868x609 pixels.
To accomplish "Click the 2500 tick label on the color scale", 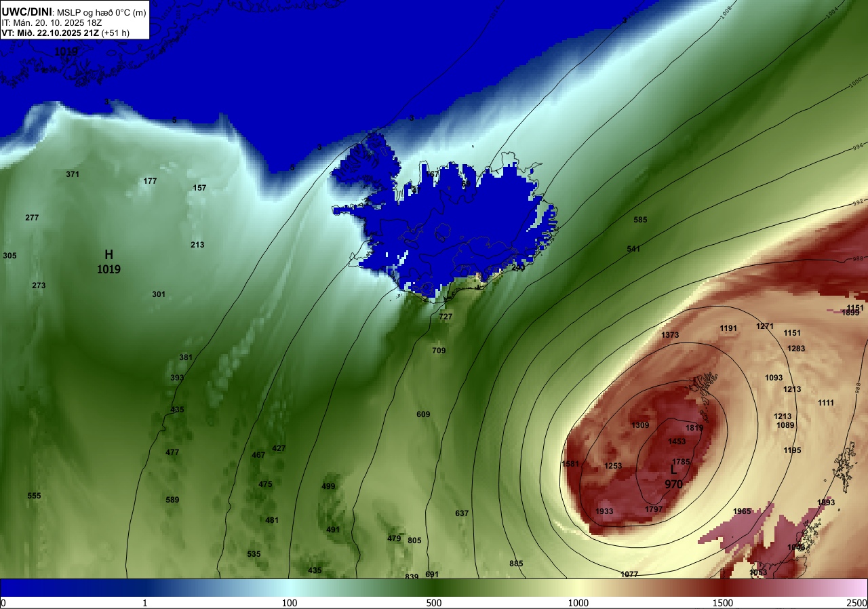I will 857,603.
